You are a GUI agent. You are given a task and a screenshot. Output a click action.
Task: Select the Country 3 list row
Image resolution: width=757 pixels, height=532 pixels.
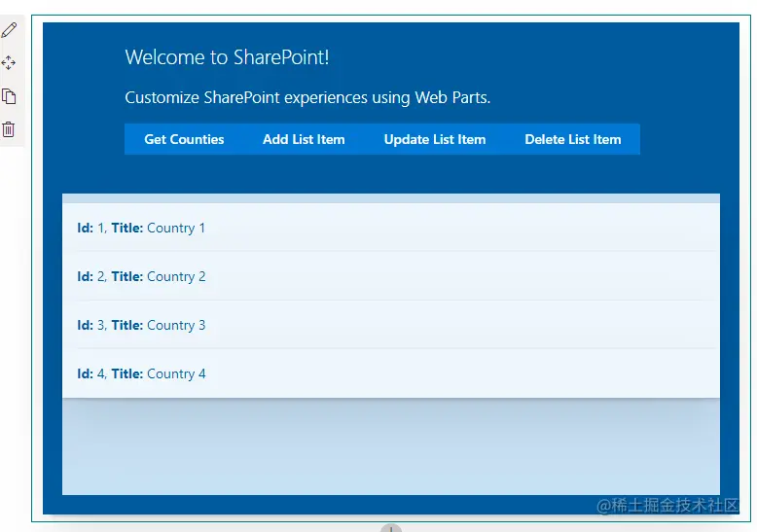[391, 325]
